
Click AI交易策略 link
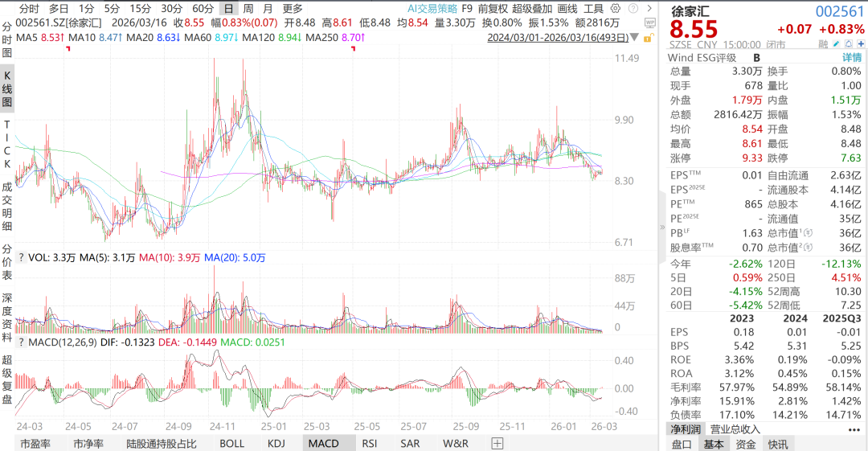coord(432,8)
